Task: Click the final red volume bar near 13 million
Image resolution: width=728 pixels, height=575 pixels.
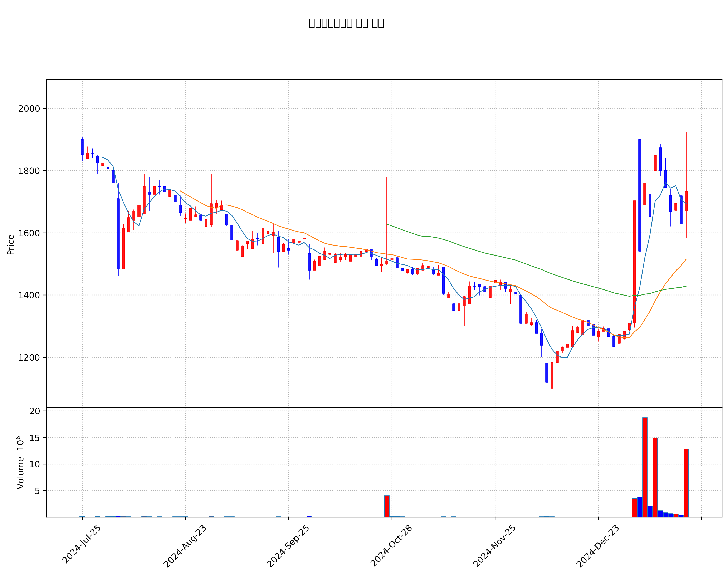Action: click(x=686, y=483)
